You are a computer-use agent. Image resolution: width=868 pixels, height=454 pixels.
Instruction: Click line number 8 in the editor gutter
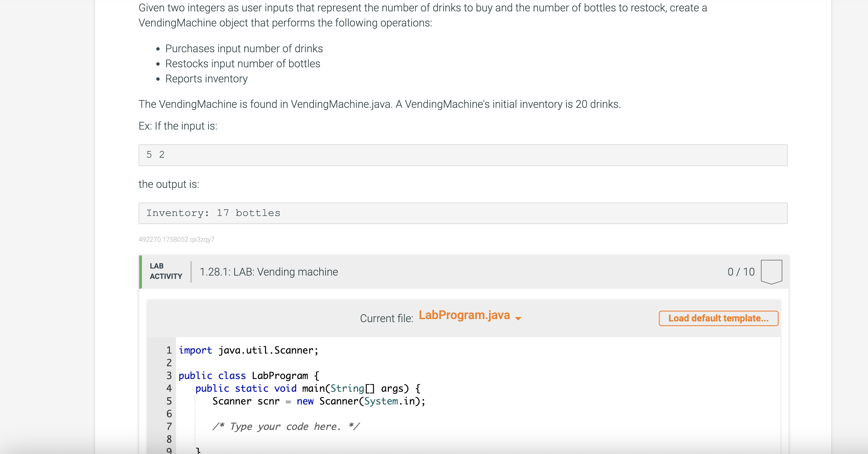coord(169,439)
